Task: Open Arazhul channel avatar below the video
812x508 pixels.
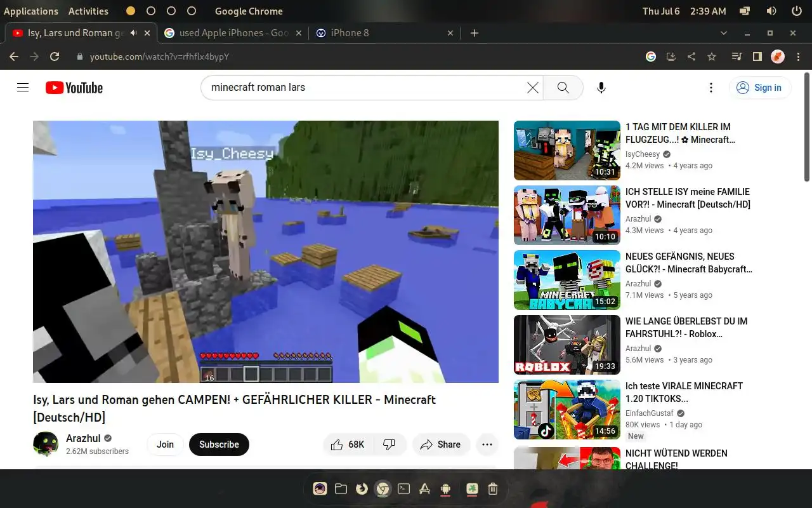Action: [46, 444]
